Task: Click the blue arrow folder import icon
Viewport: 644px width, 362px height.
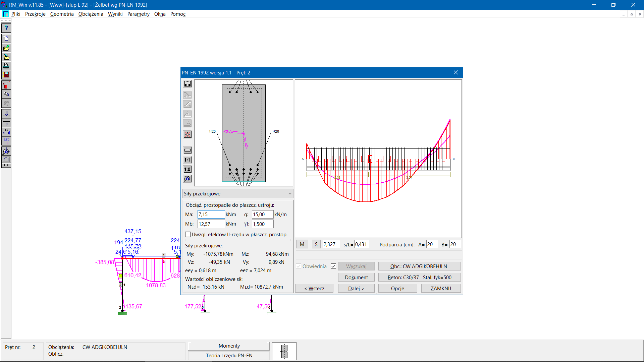Action: tap(6, 57)
